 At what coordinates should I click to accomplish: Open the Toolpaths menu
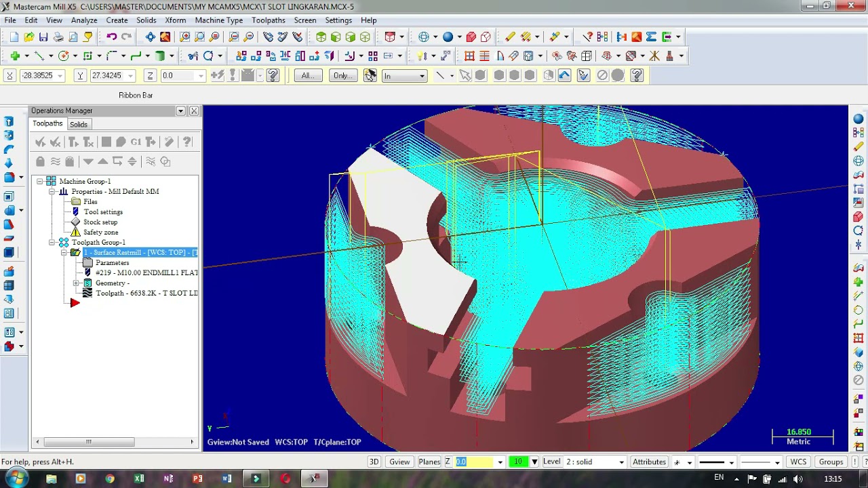(268, 20)
